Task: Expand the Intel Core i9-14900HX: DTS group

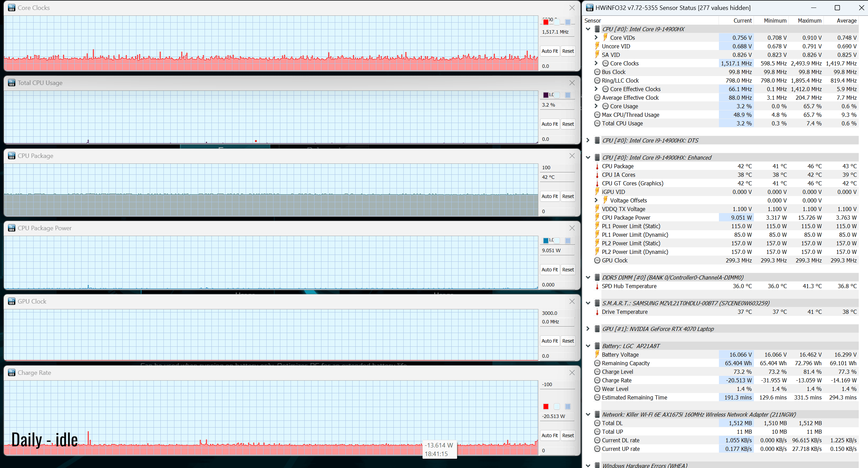Action: [x=588, y=140]
